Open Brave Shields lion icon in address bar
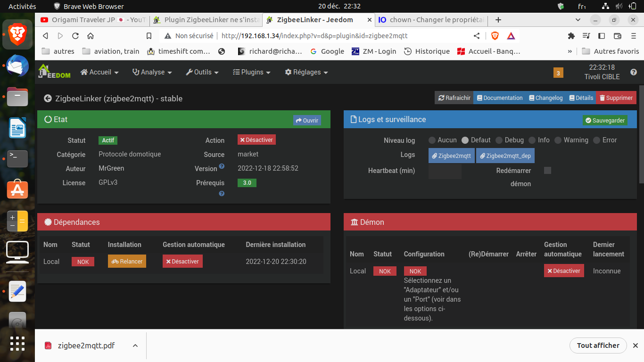644x362 pixels. [495, 36]
